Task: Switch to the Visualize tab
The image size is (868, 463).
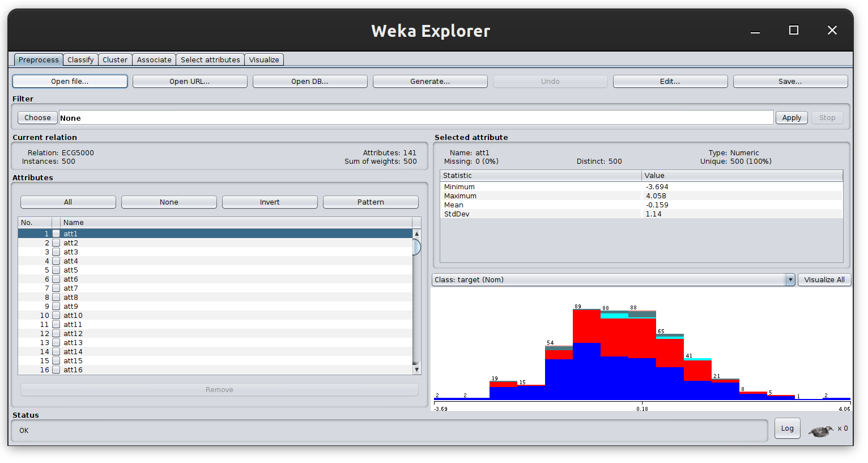Action: (x=264, y=60)
